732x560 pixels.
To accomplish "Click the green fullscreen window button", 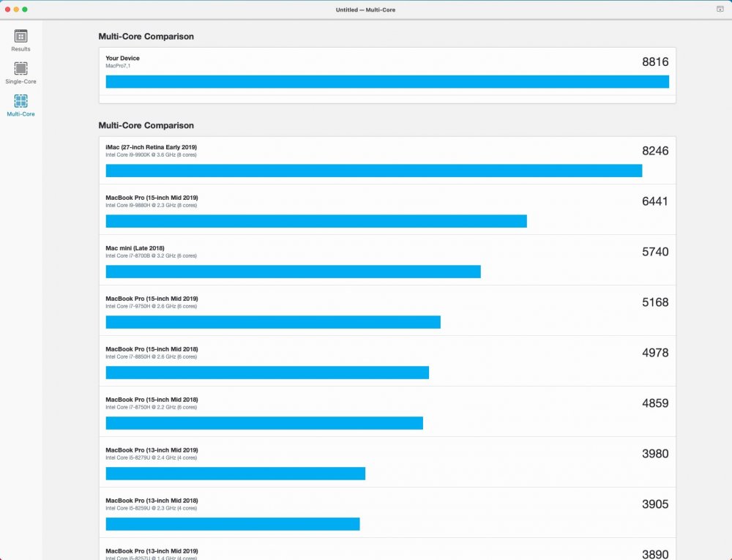I will [x=25, y=10].
